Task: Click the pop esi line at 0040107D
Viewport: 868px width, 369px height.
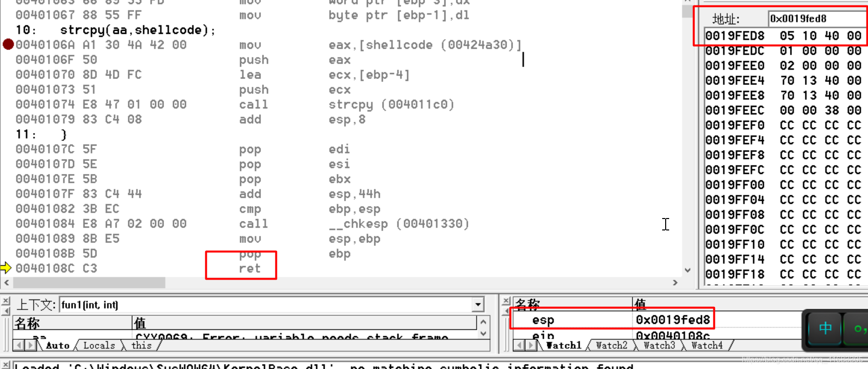Action: 183,164
